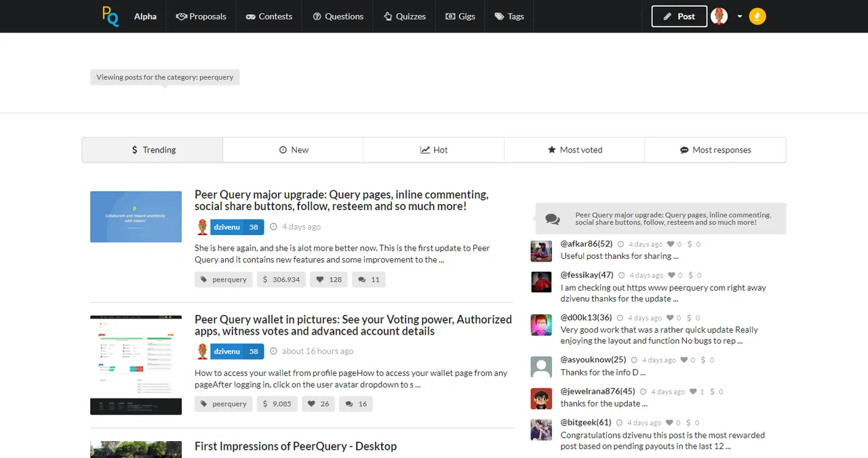Click the peerquery tag on major upgrade post
Viewport: 868px width, 458px height.
[x=224, y=279]
